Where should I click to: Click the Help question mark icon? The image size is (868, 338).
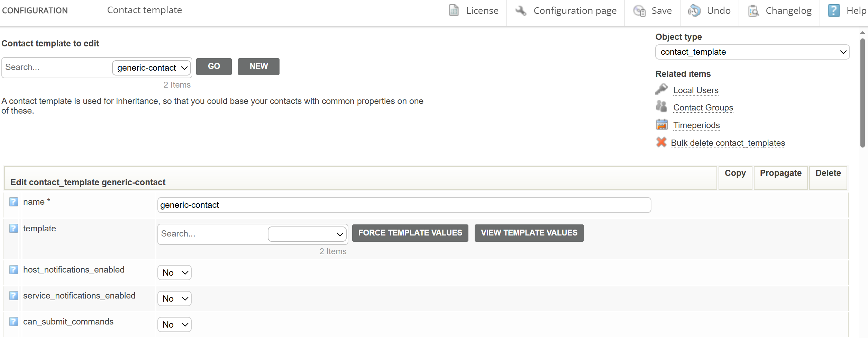834,10
